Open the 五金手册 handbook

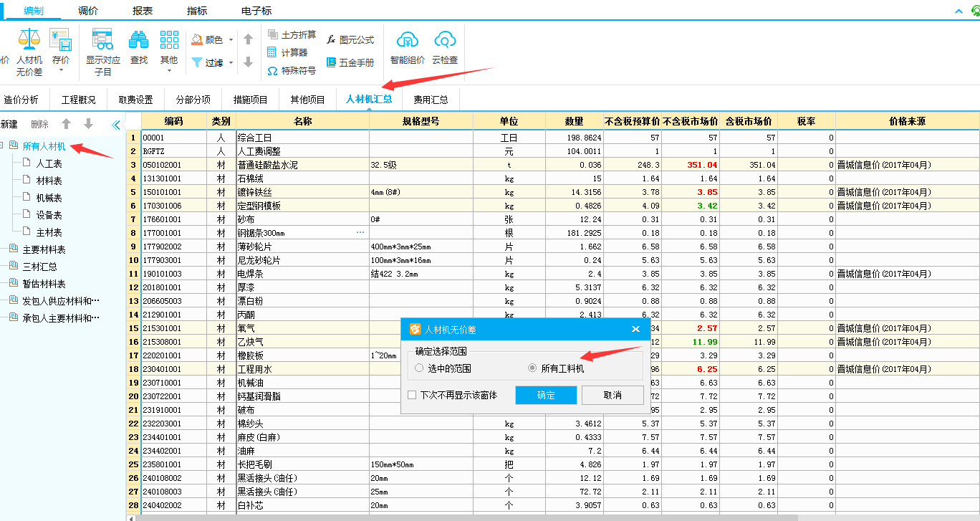[350, 62]
